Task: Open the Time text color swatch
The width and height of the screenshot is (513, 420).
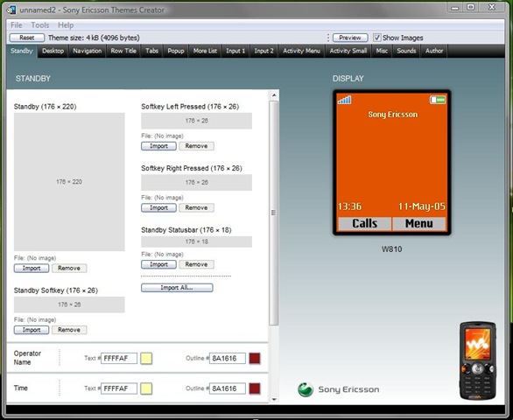Action: (146, 388)
